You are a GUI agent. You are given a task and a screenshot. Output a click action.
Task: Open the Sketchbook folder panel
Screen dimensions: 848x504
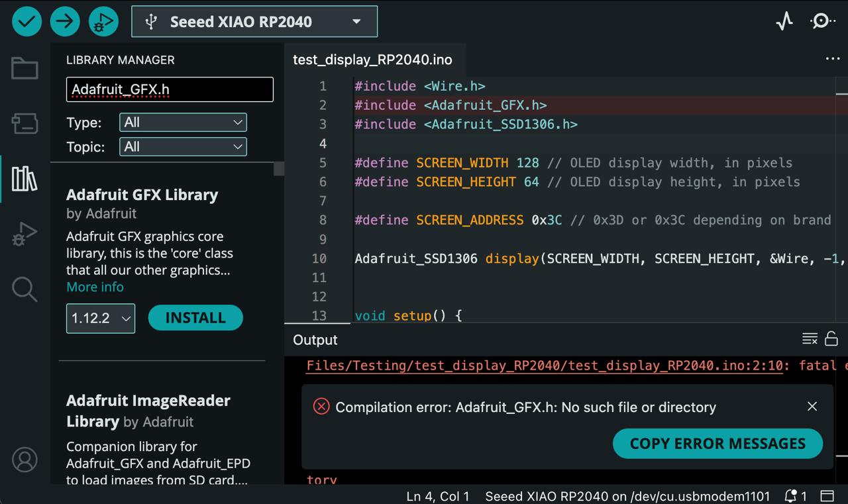(x=25, y=68)
